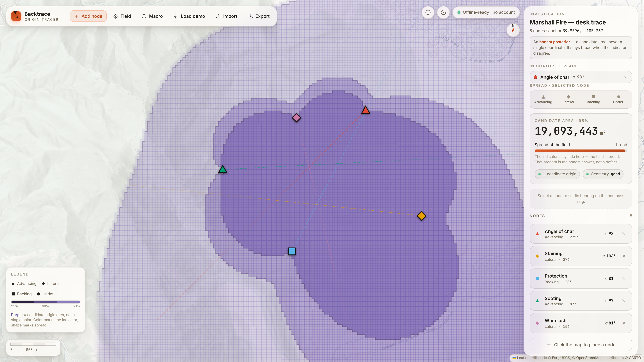Click the σ 106° value in Staining row
The image size is (644, 362).
pyautogui.click(x=609, y=256)
